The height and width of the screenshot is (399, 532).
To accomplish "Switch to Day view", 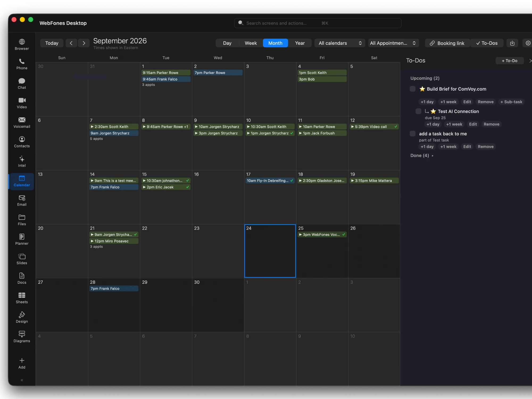I will click(x=227, y=43).
